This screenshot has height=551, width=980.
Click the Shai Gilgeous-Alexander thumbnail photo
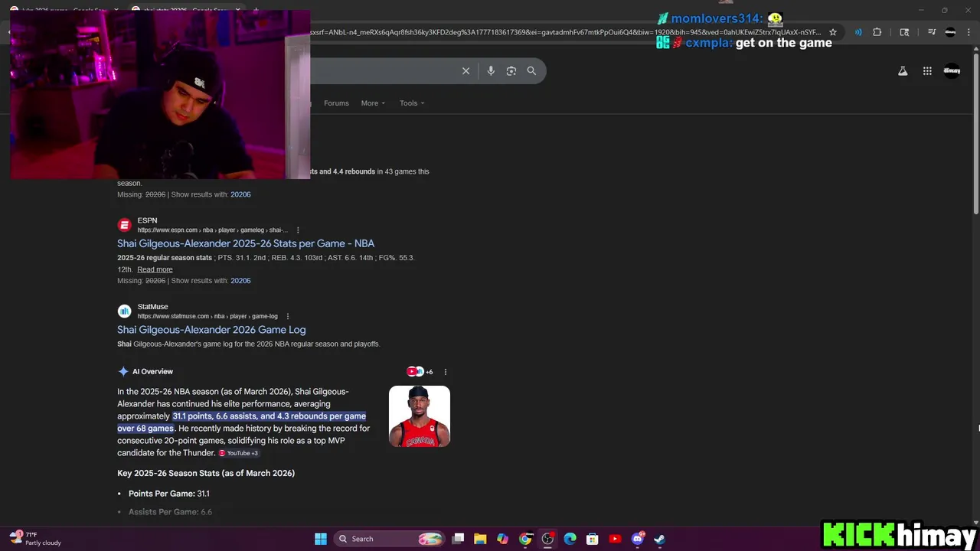coord(420,416)
